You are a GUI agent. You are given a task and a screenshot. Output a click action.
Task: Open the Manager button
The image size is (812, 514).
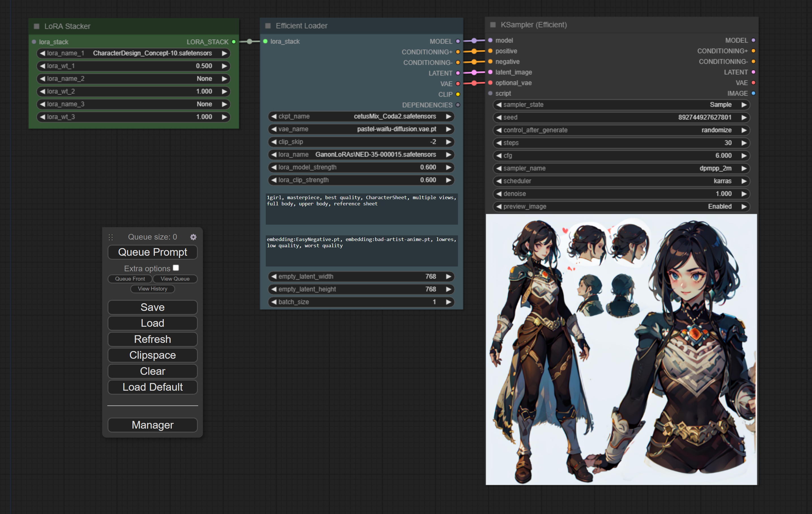[x=153, y=425]
